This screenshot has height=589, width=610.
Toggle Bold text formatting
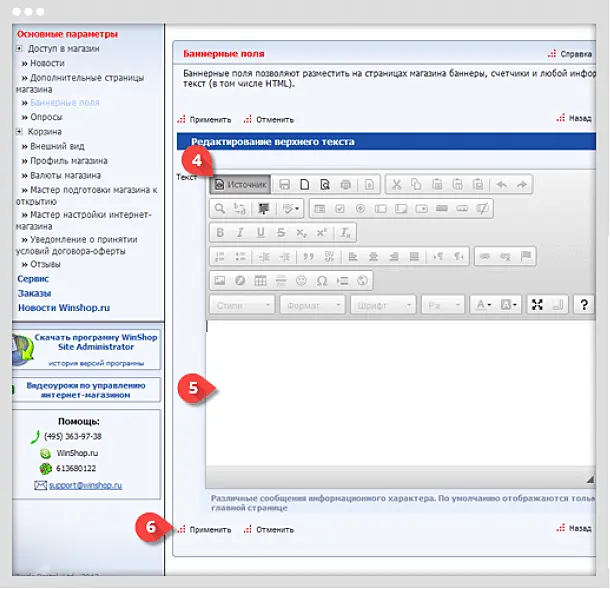tap(220, 232)
